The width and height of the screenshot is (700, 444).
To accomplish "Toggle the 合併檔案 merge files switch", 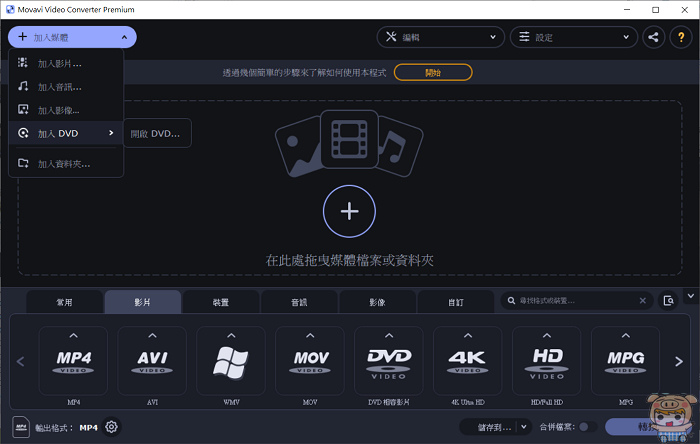I will click(x=587, y=427).
